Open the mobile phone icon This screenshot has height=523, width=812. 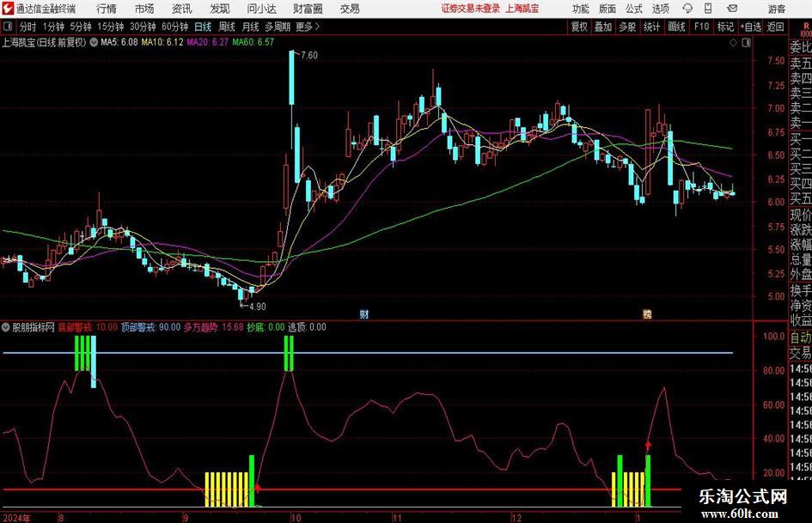708,9
